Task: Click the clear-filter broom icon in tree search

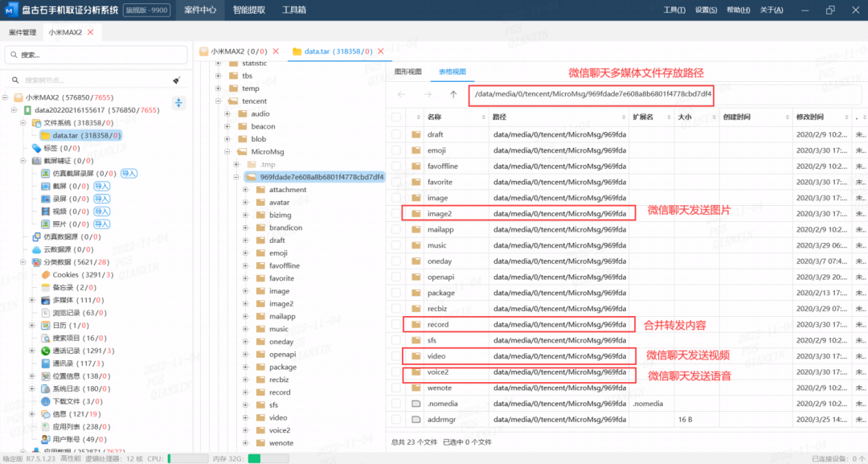Action: (x=177, y=80)
